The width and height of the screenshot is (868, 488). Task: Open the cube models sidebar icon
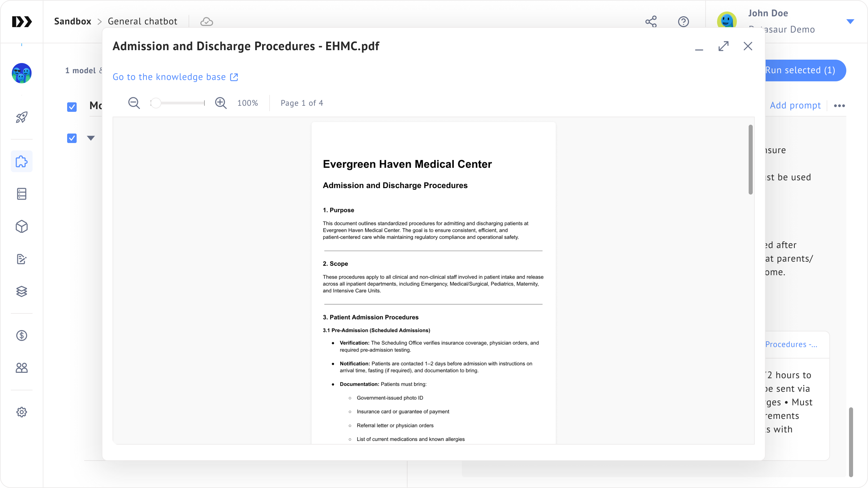click(22, 227)
